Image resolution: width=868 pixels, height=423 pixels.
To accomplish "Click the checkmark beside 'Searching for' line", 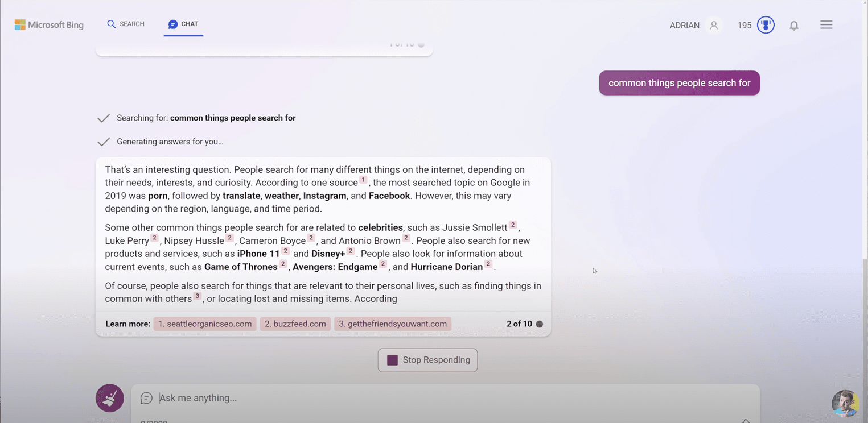I will tap(104, 118).
